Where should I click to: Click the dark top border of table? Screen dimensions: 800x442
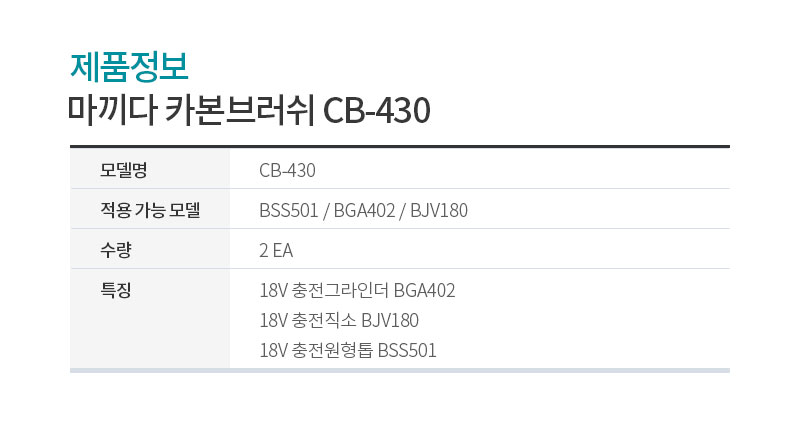(400, 146)
